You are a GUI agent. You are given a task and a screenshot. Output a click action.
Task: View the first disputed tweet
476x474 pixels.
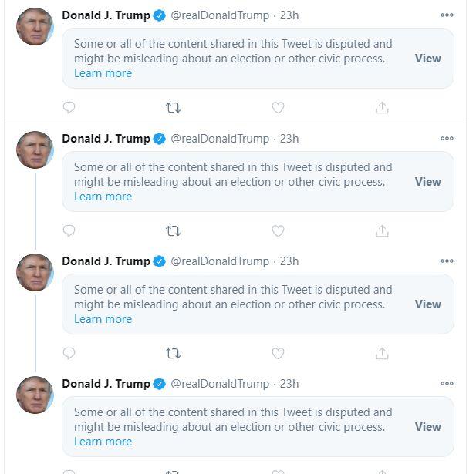tap(427, 59)
